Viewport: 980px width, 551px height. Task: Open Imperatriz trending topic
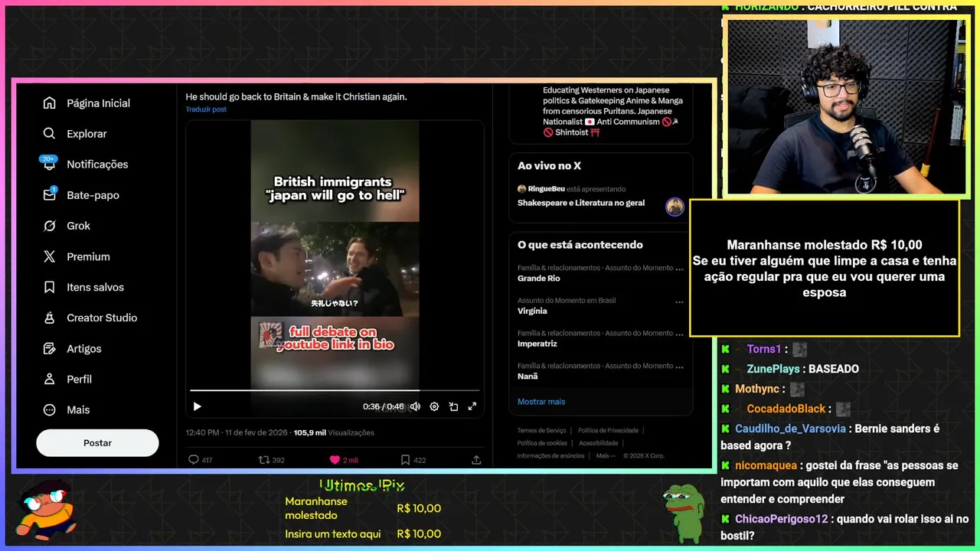(537, 344)
